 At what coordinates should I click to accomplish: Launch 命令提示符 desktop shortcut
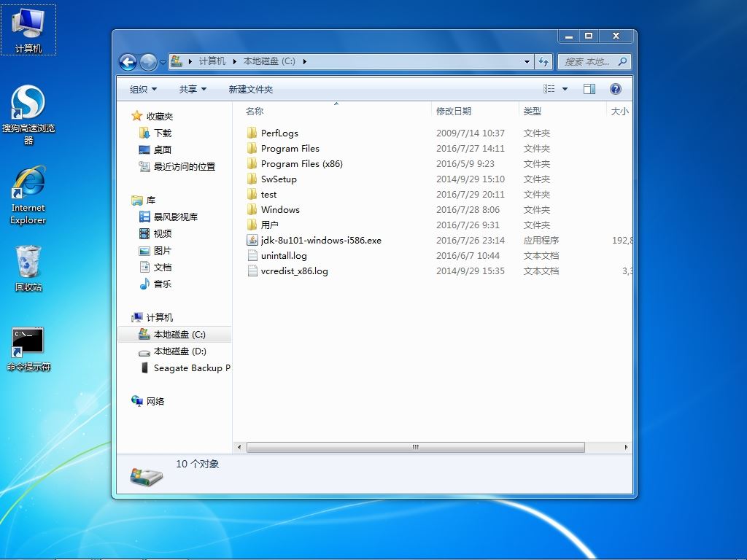(x=28, y=349)
